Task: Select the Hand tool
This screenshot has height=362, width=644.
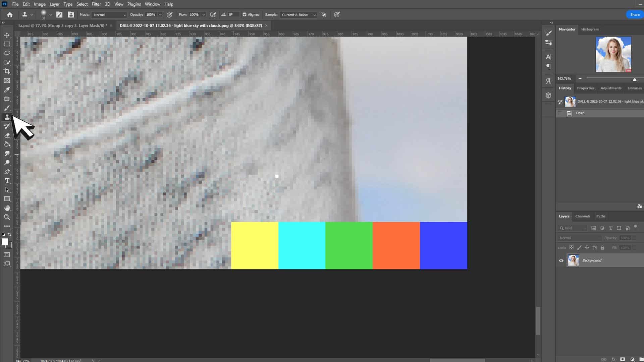Action: point(7,208)
